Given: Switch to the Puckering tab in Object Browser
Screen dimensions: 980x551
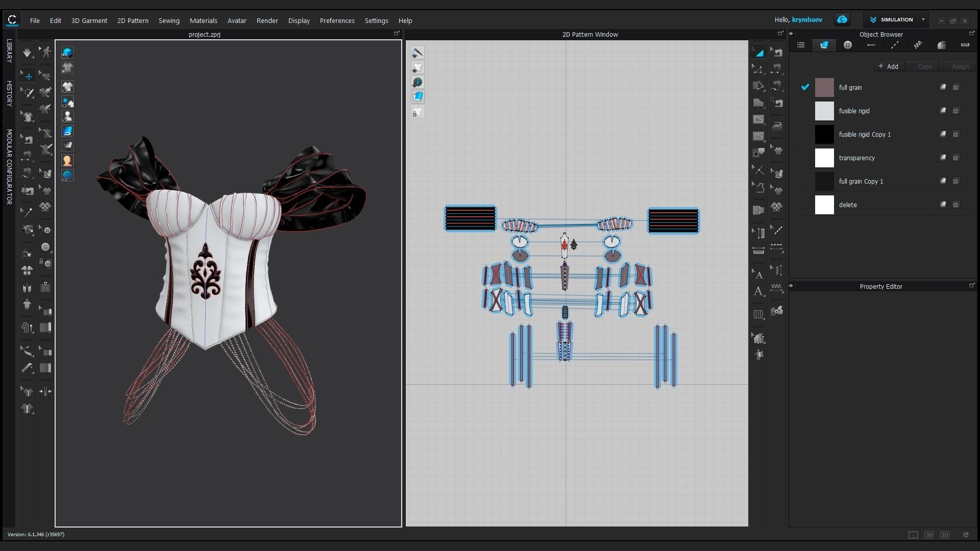Looking at the screenshot, I should click(x=918, y=45).
